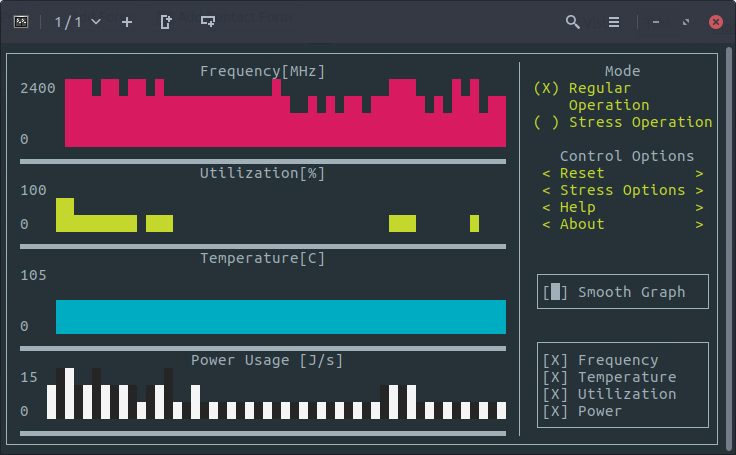
Task: Disable the Temperature graph checkbox
Action: point(555,377)
